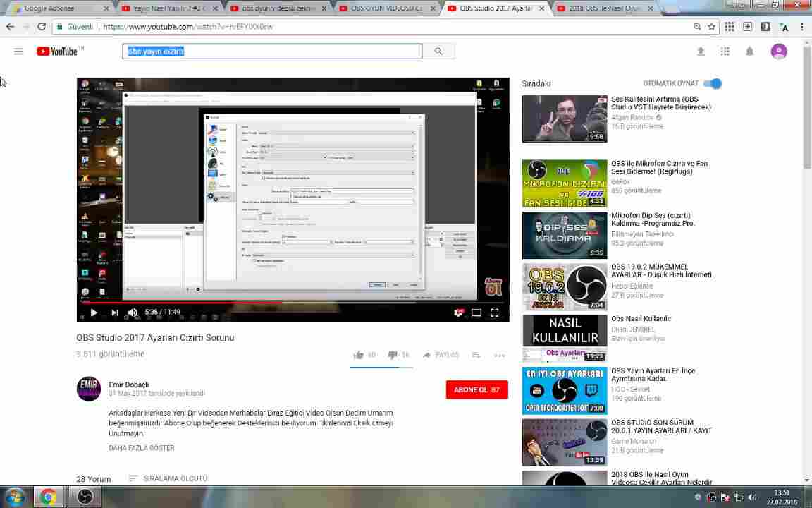Image resolution: width=812 pixels, height=508 pixels.
Task: Click the translate extension icon in toolbar
Action: [x=784, y=27]
